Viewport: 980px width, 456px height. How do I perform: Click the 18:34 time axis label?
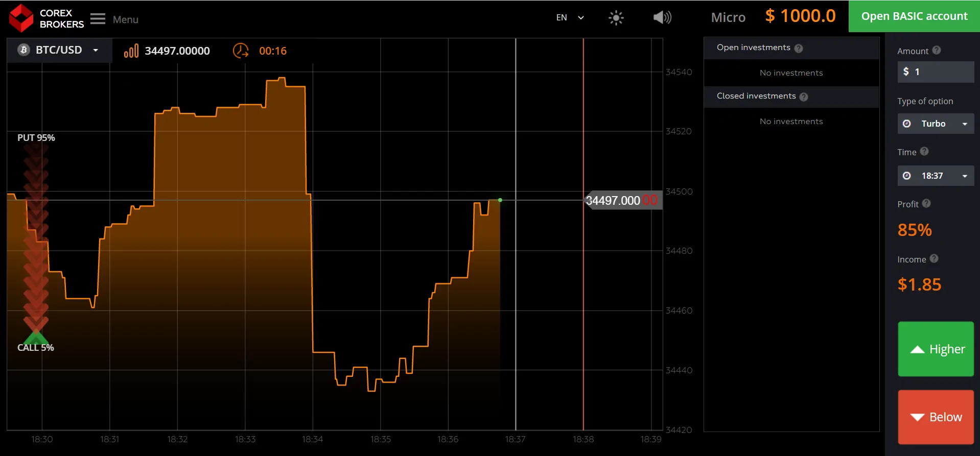pos(313,439)
